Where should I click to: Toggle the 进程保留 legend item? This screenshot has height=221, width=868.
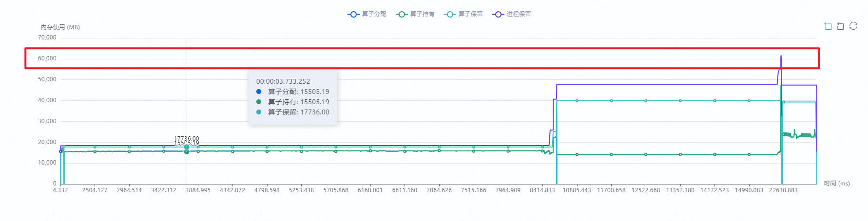click(511, 14)
